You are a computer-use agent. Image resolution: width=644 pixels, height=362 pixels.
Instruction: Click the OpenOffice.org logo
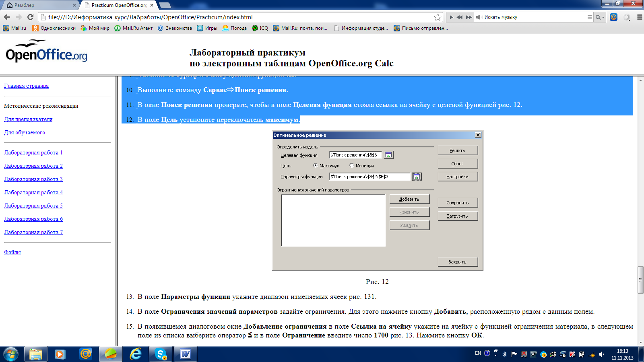(x=46, y=51)
